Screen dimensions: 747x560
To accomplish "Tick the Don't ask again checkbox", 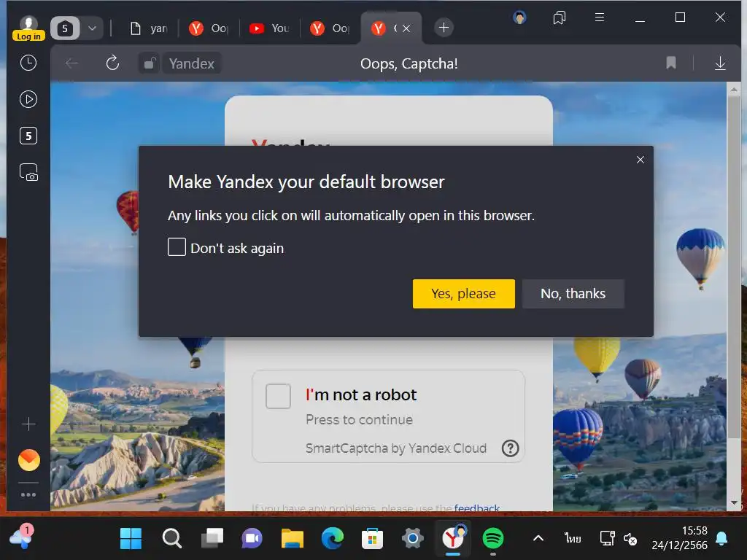I will [177, 247].
